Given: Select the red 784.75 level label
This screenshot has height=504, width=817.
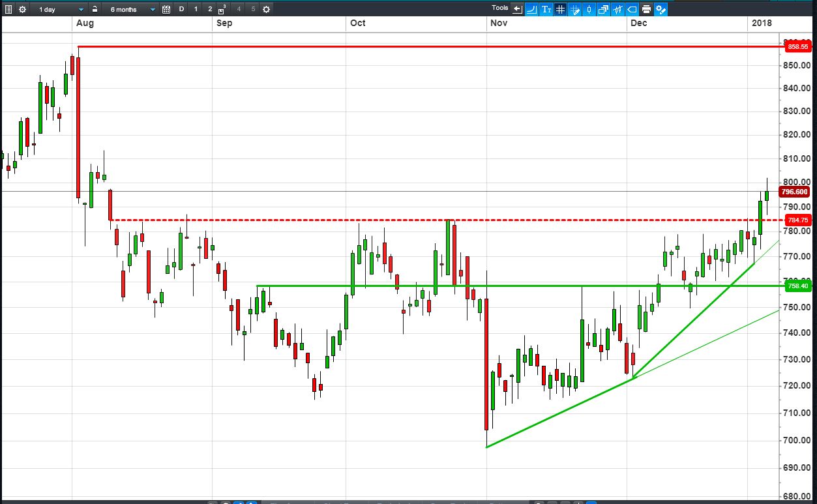Looking at the screenshot, I should 797,220.
